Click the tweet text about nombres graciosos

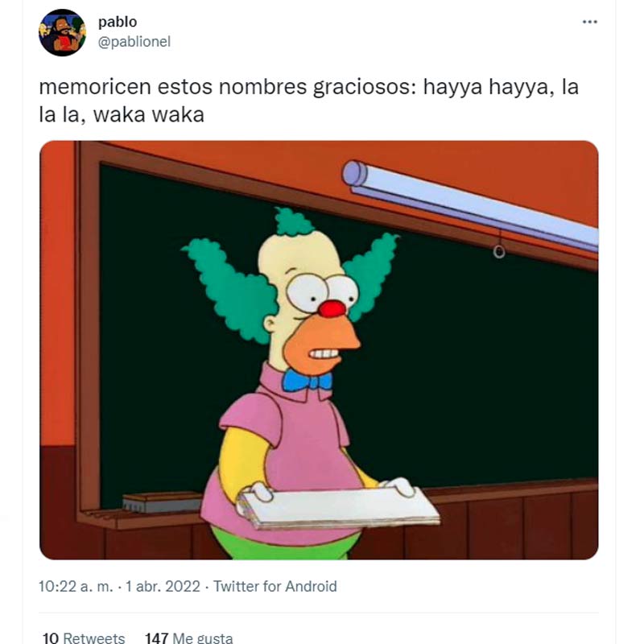click(x=309, y=100)
